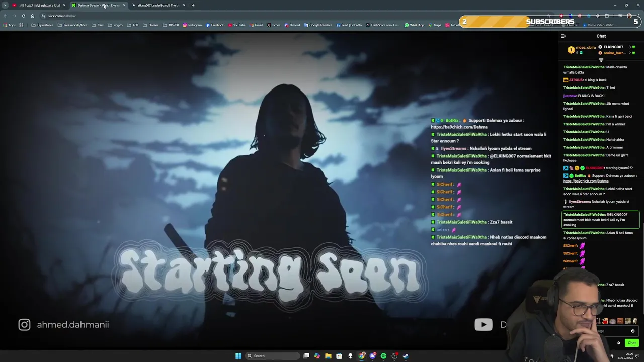Open Task View from taskbar
The image size is (644, 362).
click(306, 356)
